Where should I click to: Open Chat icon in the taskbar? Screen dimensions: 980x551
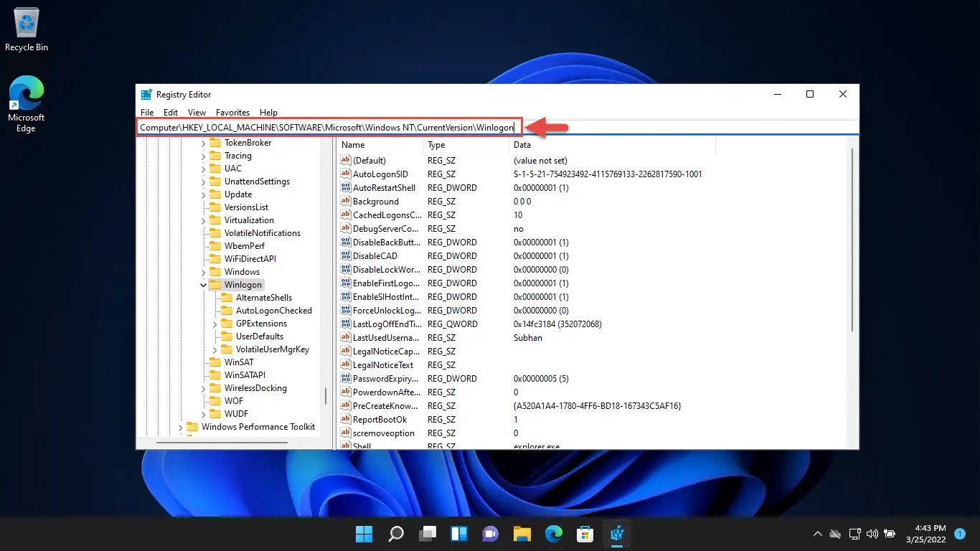point(491,534)
